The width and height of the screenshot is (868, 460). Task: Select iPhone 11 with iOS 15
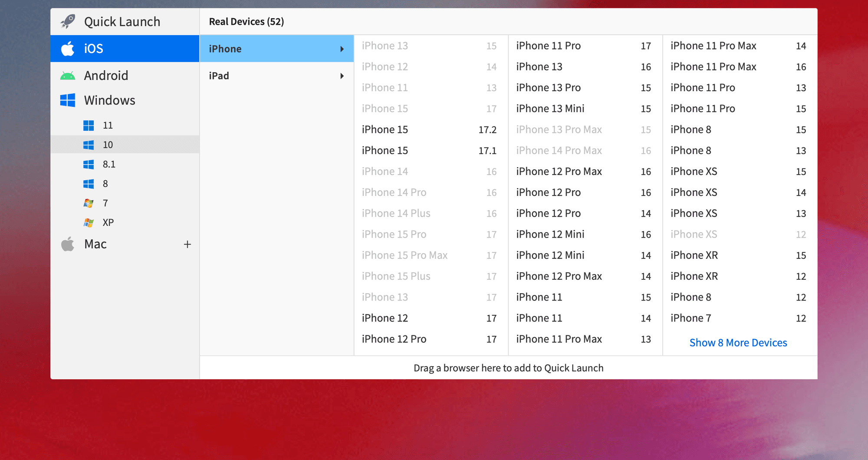(585, 297)
